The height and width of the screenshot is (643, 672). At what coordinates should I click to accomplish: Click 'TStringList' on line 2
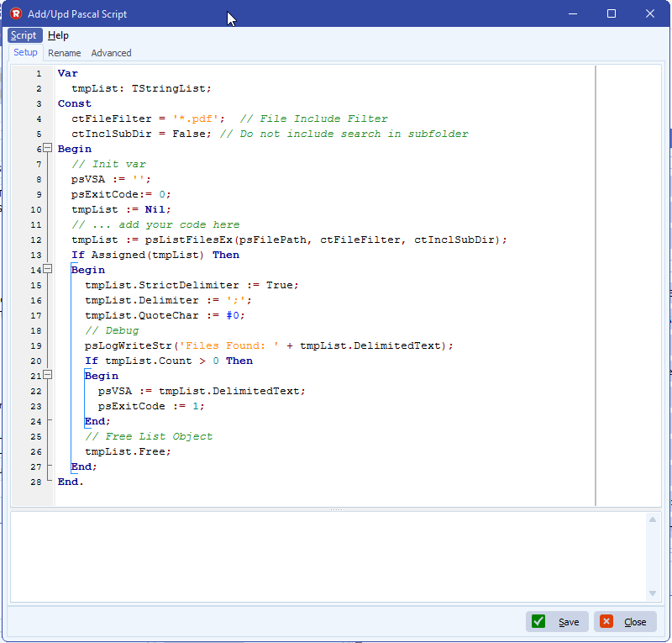(169, 88)
